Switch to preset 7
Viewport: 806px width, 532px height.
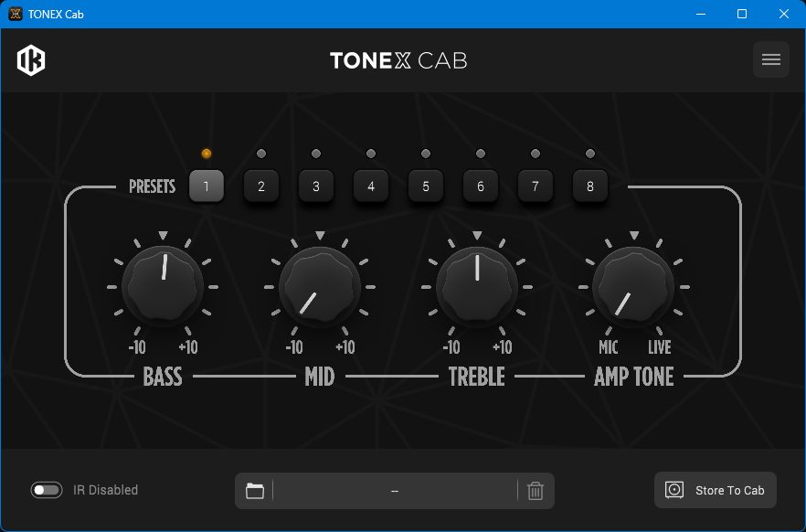536,186
